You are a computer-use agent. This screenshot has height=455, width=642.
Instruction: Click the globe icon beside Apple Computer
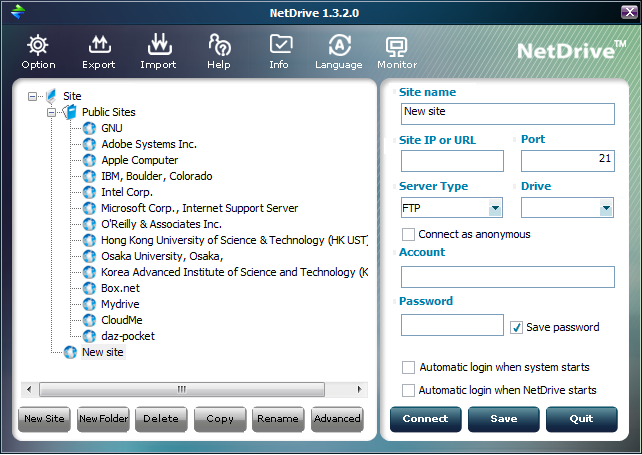coord(89,160)
